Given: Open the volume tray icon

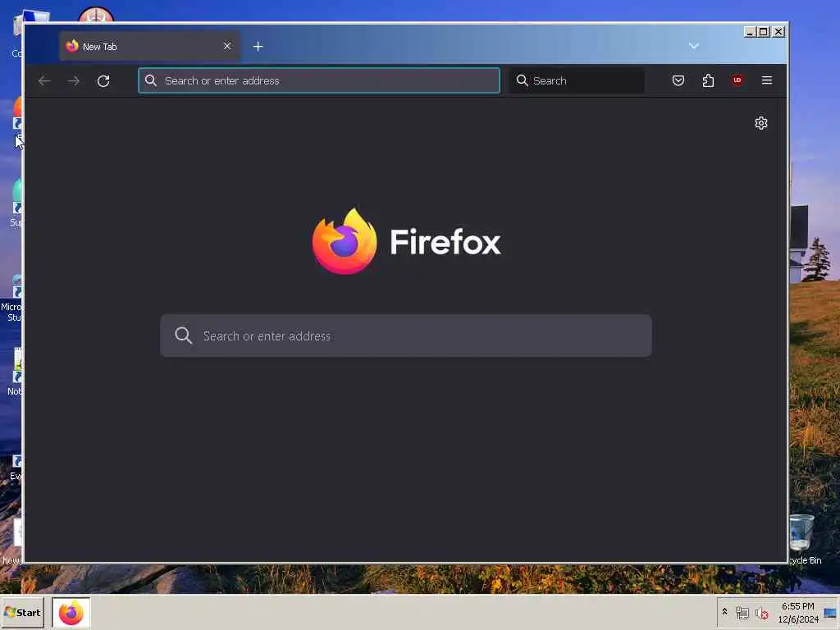Looking at the screenshot, I should tap(762, 612).
